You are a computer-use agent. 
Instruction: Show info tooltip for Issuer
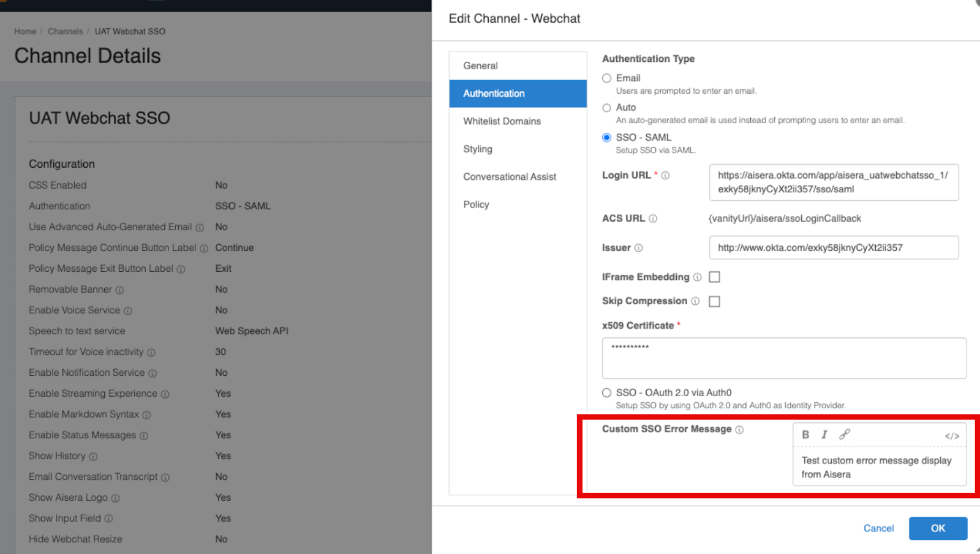pos(638,248)
